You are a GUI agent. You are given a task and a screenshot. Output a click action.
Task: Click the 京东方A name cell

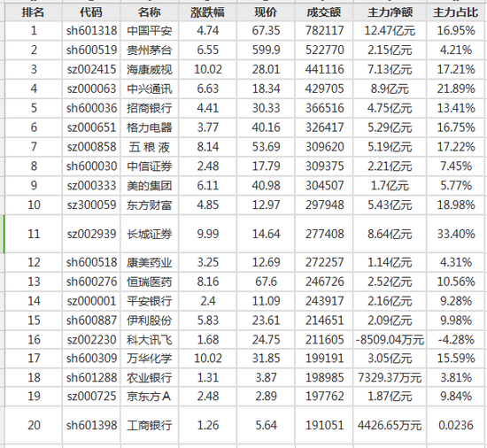tap(150, 397)
